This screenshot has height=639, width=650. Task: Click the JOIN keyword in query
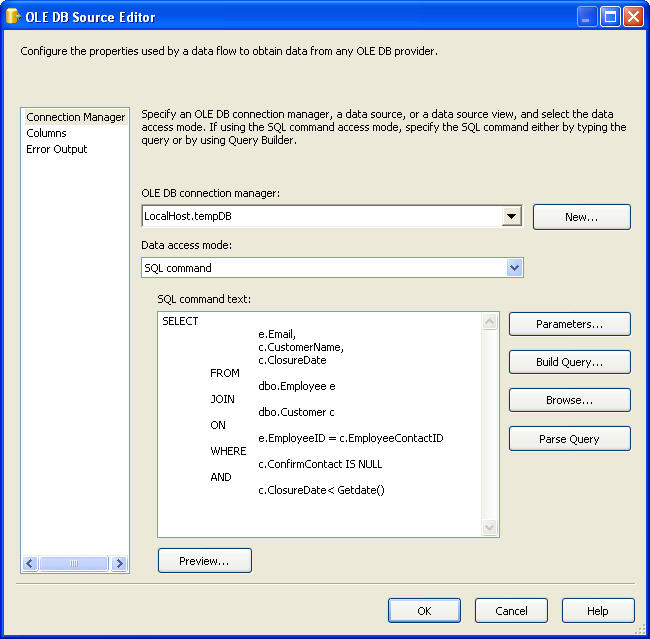click(x=223, y=399)
